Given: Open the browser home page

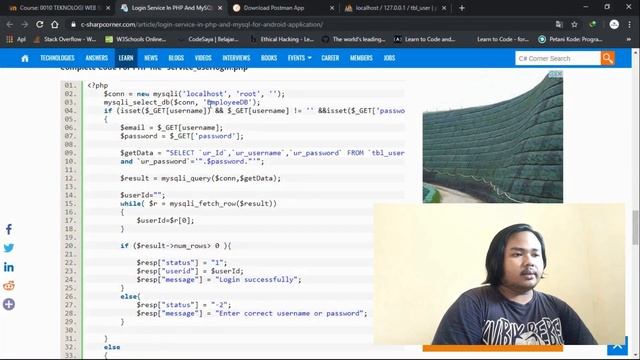Looking at the screenshot, I should coord(55,24).
